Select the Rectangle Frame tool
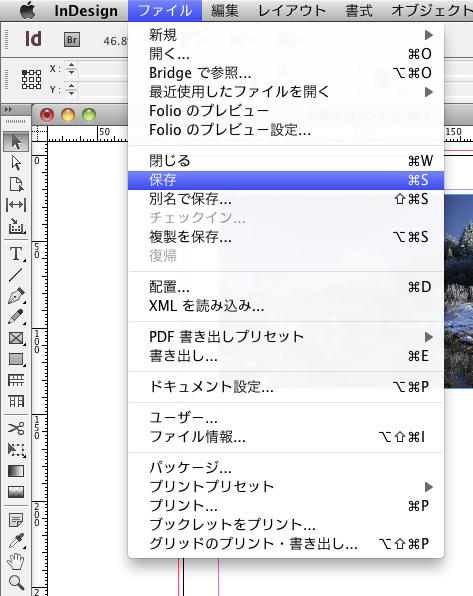 click(16, 338)
